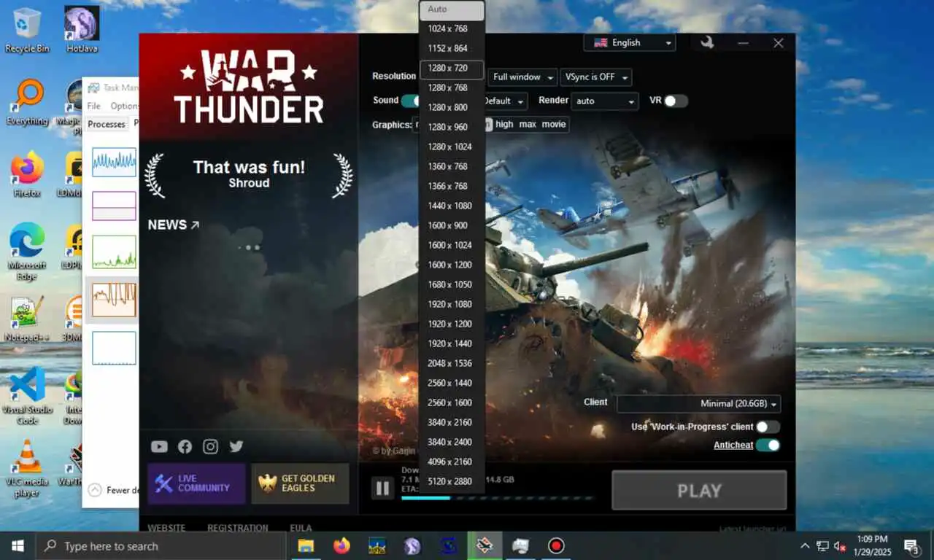This screenshot has width=934, height=560.
Task: Open the Everything search desktop shortcut
Action: pos(27,102)
